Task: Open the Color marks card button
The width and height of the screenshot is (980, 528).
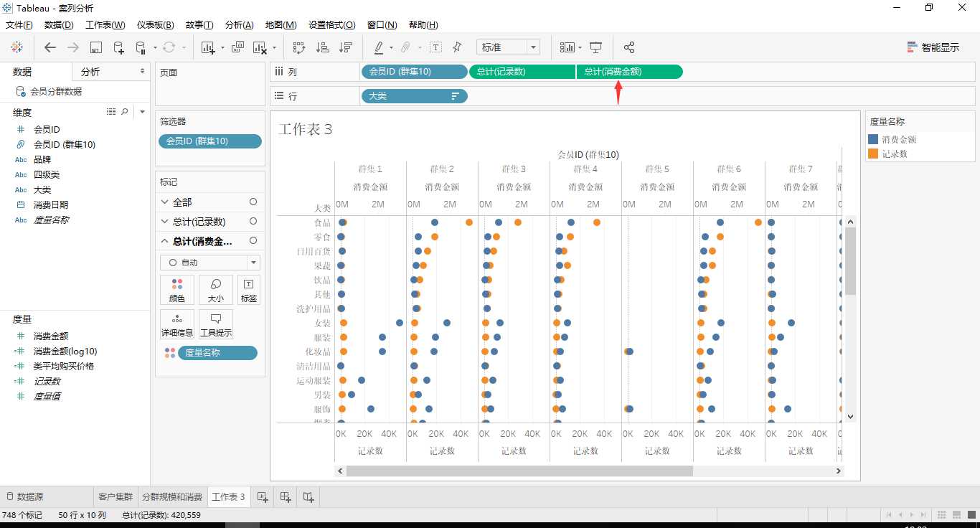Action: tap(177, 290)
